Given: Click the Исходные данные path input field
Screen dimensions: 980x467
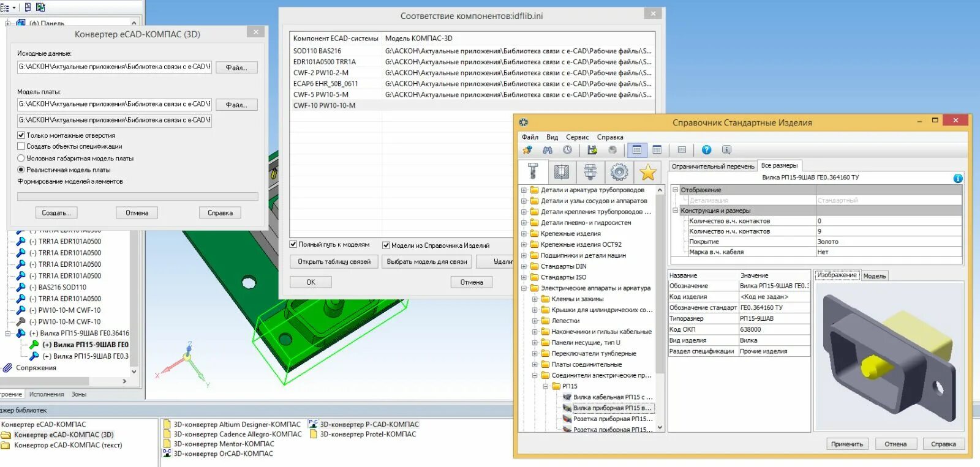Looking at the screenshot, I should [x=115, y=67].
